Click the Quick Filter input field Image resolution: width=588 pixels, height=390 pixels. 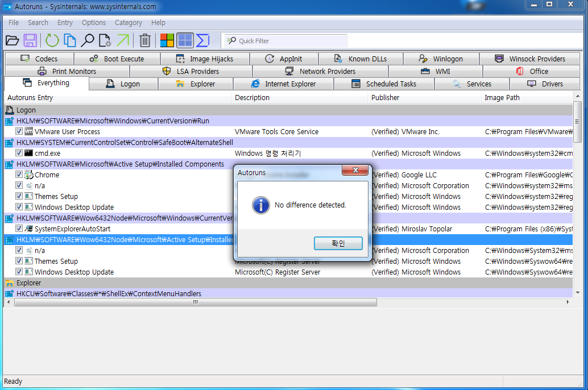286,40
